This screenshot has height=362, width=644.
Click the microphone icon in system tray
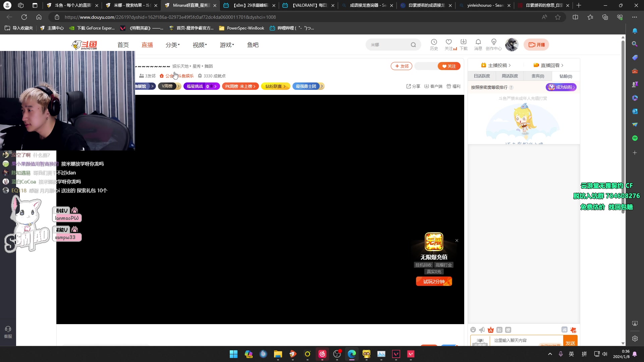(560, 354)
